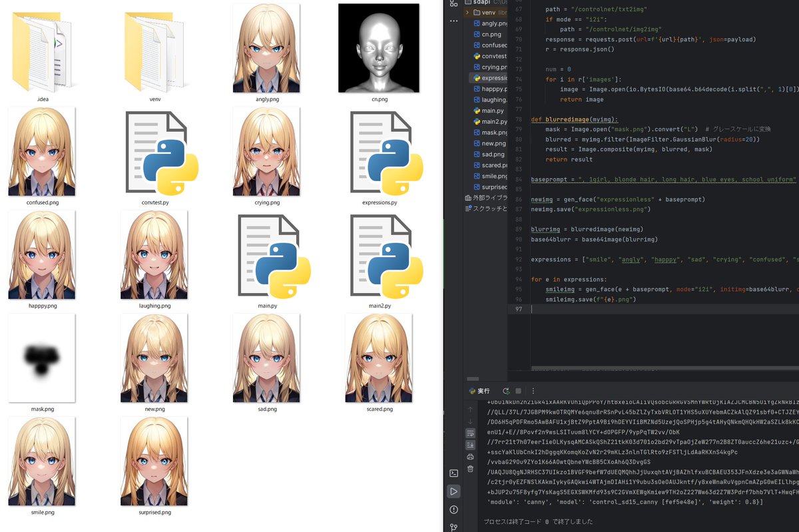Image resolution: width=799 pixels, height=532 pixels.
Task: Select the happpy file in PyCharm project tree
Action: pyautogui.click(x=490, y=89)
